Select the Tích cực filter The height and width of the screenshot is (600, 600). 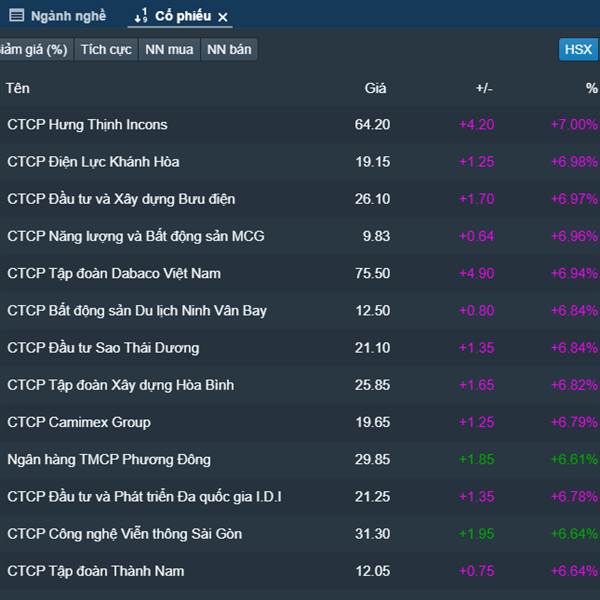point(106,50)
